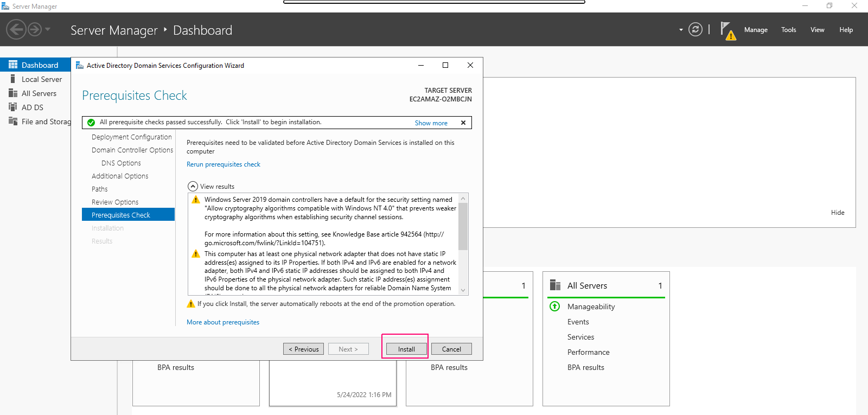Click the static IP warning icon in results
868x415 pixels.
click(x=196, y=254)
